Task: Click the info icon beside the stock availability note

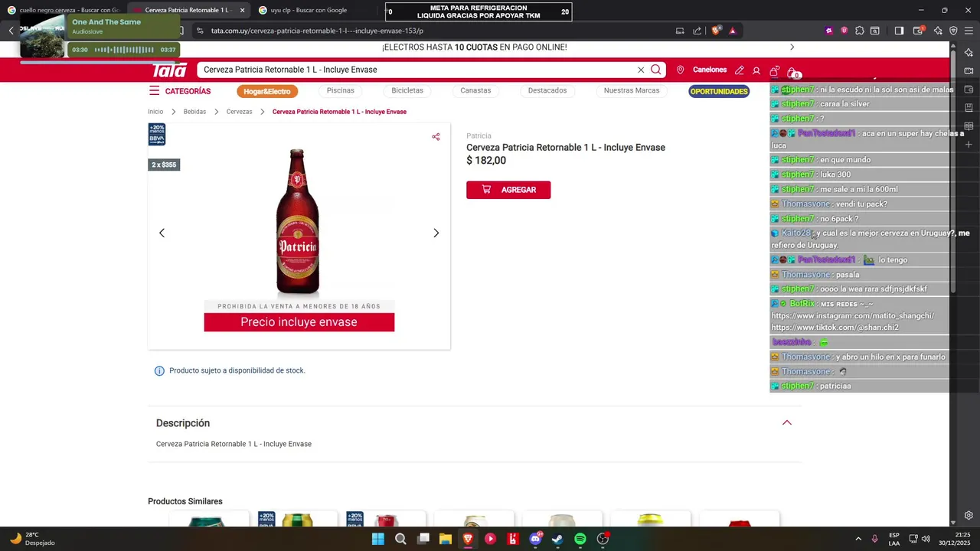Action: (x=159, y=371)
